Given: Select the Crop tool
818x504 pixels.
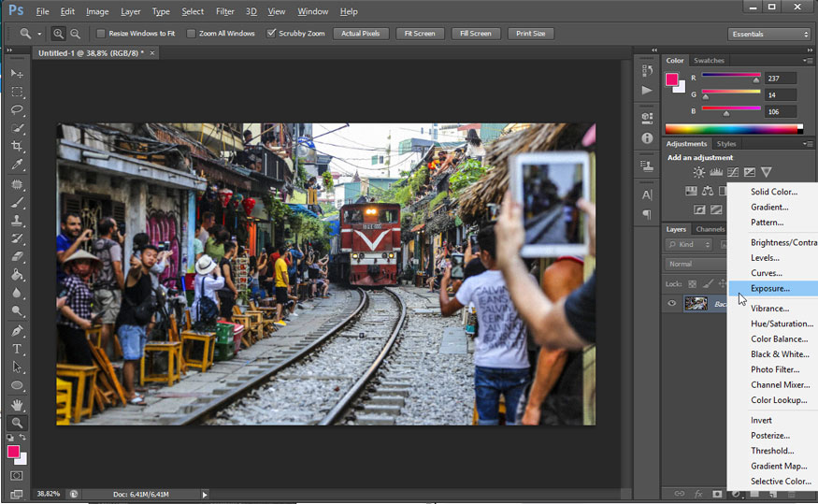Looking at the screenshot, I should (x=17, y=147).
